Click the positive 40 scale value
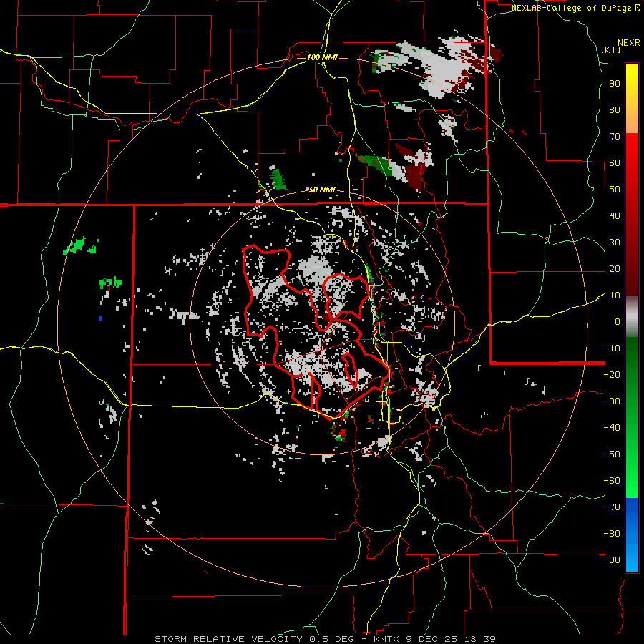644x644 pixels. pyautogui.click(x=615, y=215)
